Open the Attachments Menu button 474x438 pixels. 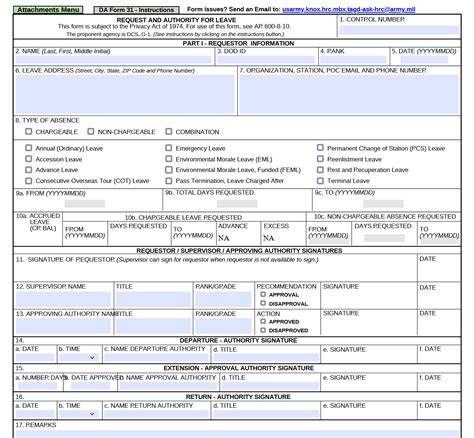(x=48, y=10)
